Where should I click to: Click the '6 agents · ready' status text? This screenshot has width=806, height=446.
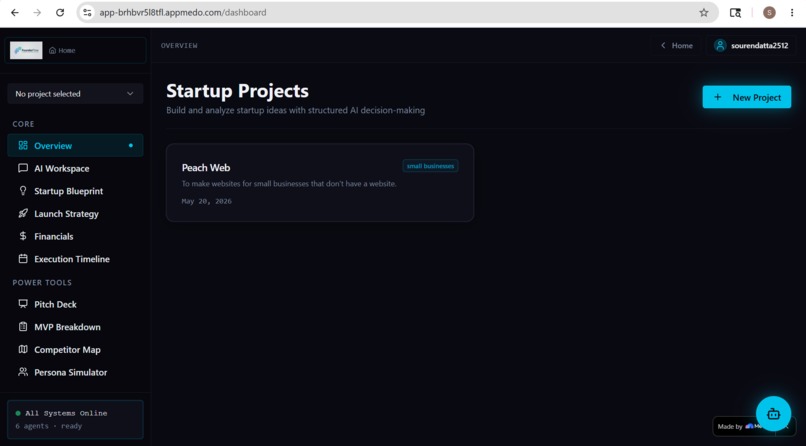48,426
